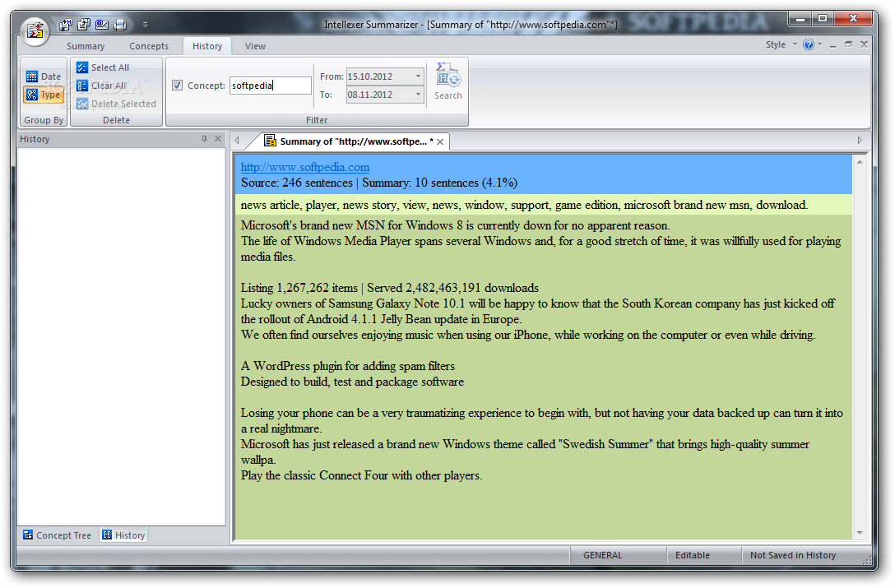Screen dimensions: 895x588
Task: Click Clear All in Delete group
Action: pos(102,86)
